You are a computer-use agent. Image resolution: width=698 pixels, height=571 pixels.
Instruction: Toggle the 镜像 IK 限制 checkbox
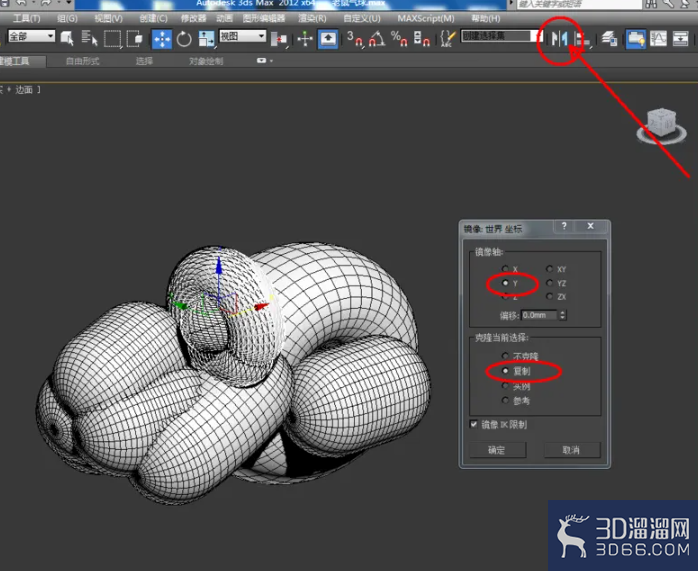tap(474, 424)
